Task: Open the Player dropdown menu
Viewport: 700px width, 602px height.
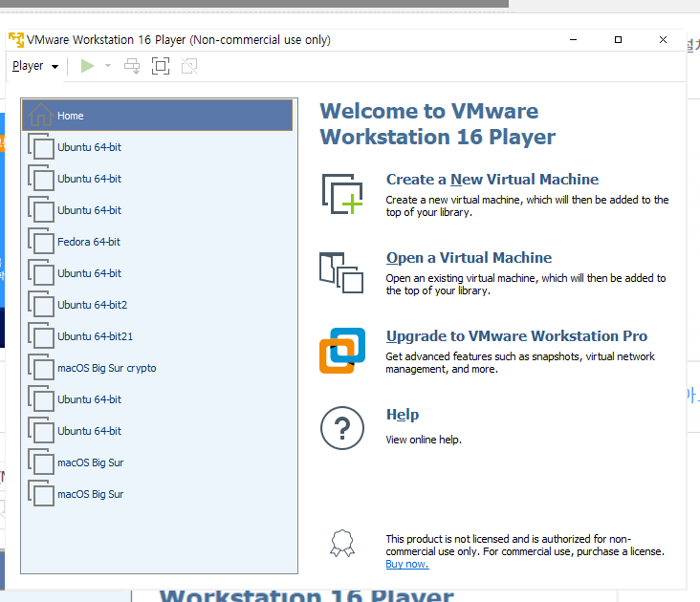Action: tap(35, 66)
